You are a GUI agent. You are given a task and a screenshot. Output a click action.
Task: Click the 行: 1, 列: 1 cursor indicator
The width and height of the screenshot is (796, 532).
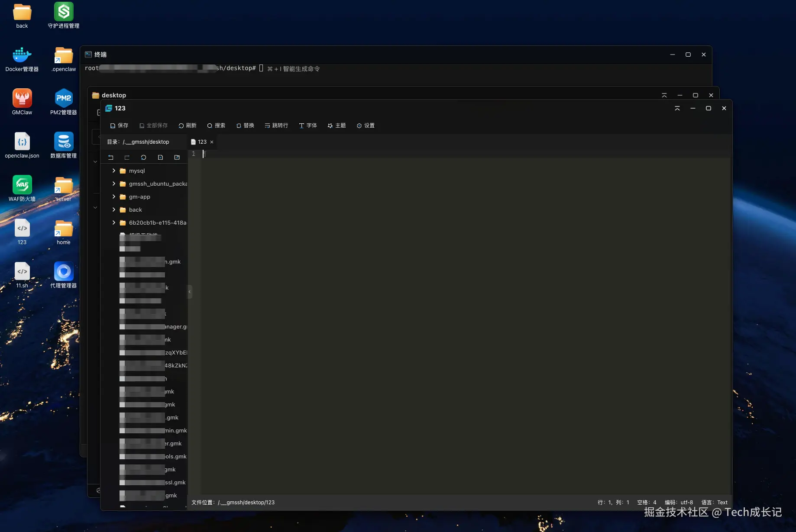pyautogui.click(x=613, y=503)
